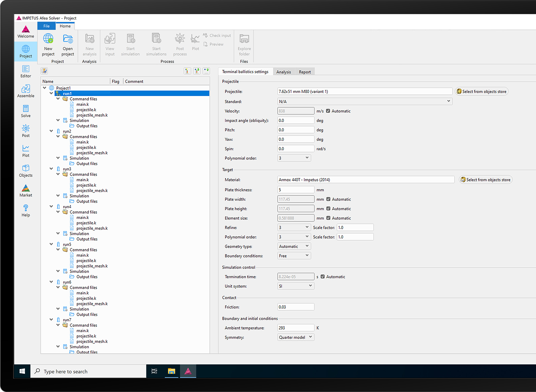This screenshot has height=392, width=536.
Task: Select the Home ribbon tab
Action: 65,26
